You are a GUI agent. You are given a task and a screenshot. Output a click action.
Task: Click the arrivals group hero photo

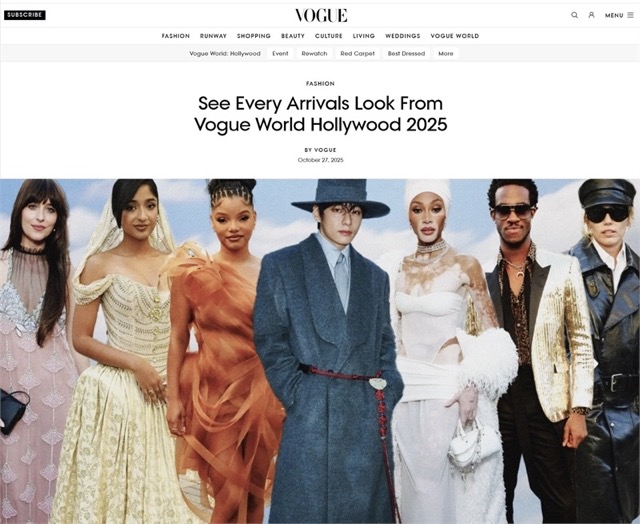320,351
